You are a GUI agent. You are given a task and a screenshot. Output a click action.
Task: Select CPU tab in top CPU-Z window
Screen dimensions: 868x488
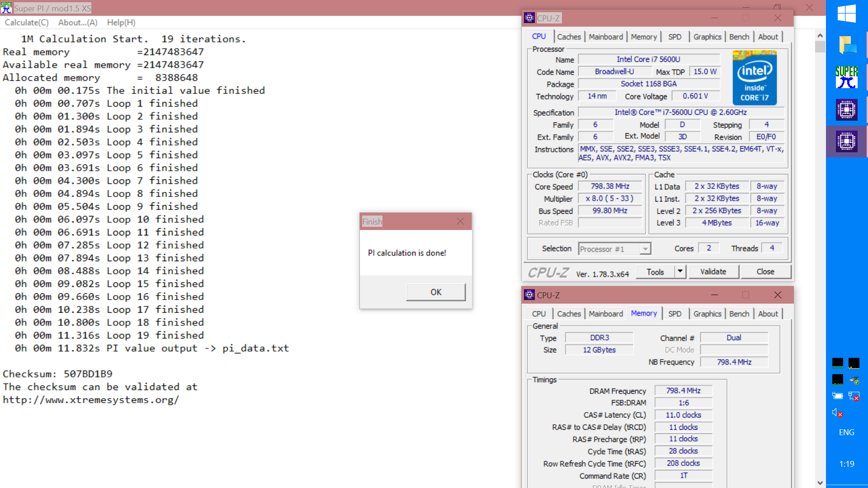pos(538,37)
